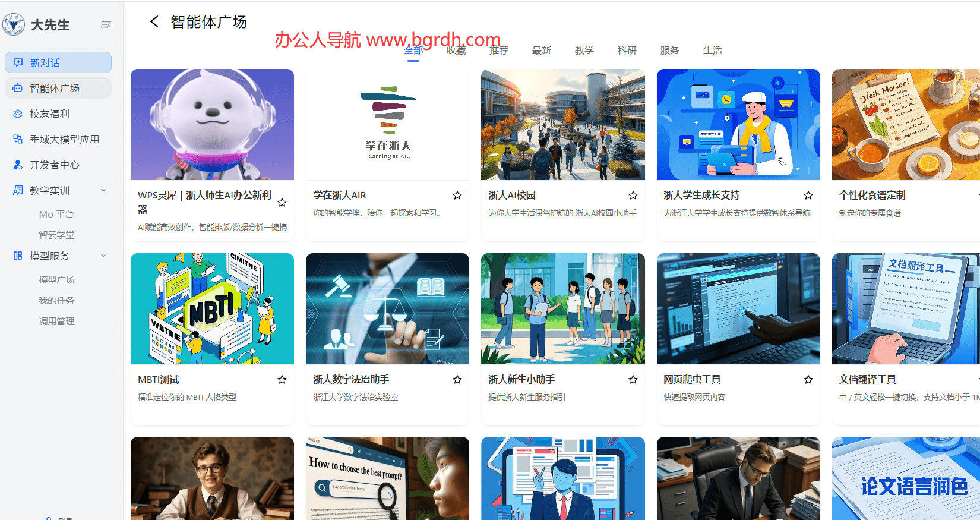The height and width of the screenshot is (520, 980).
Task: Click the icon beside 校友福利
Action: click(x=18, y=114)
